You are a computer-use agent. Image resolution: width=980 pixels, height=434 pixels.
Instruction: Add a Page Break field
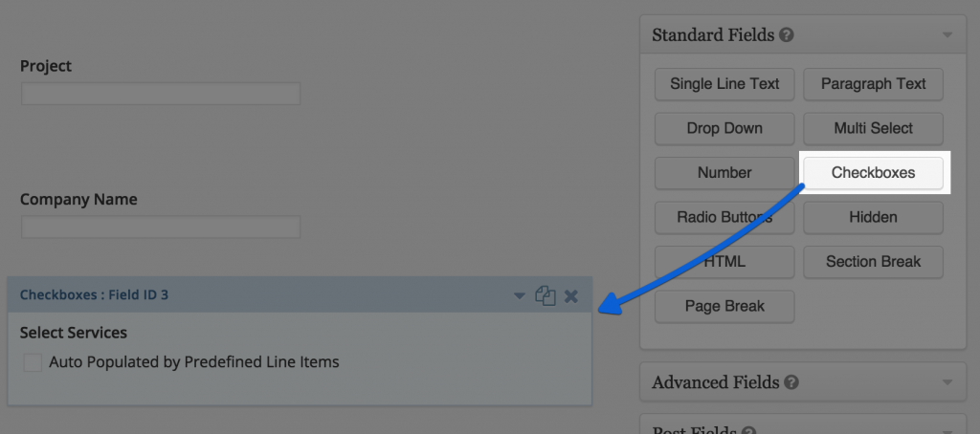724,307
